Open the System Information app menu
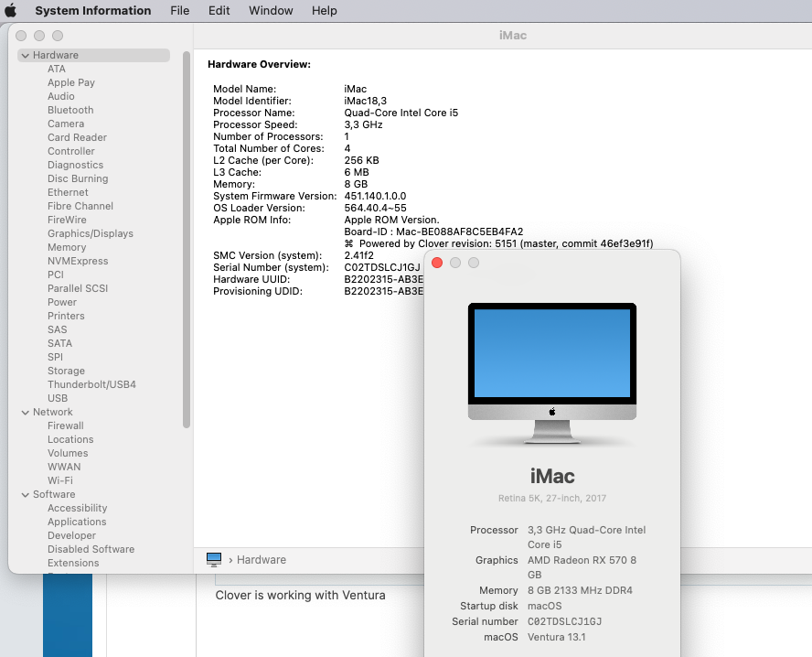The height and width of the screenshot is (657, 812). tap(93, 10)
